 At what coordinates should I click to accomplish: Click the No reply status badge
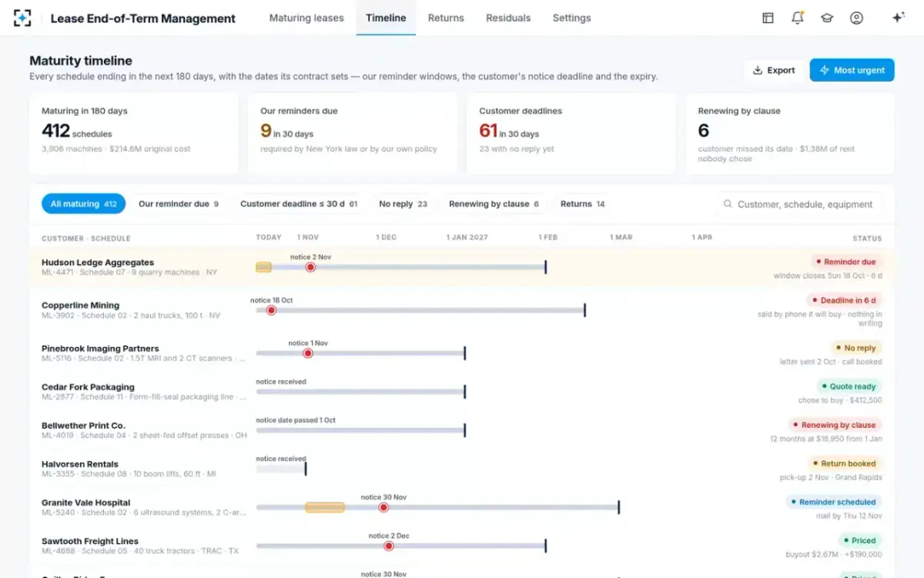point(856,348)
